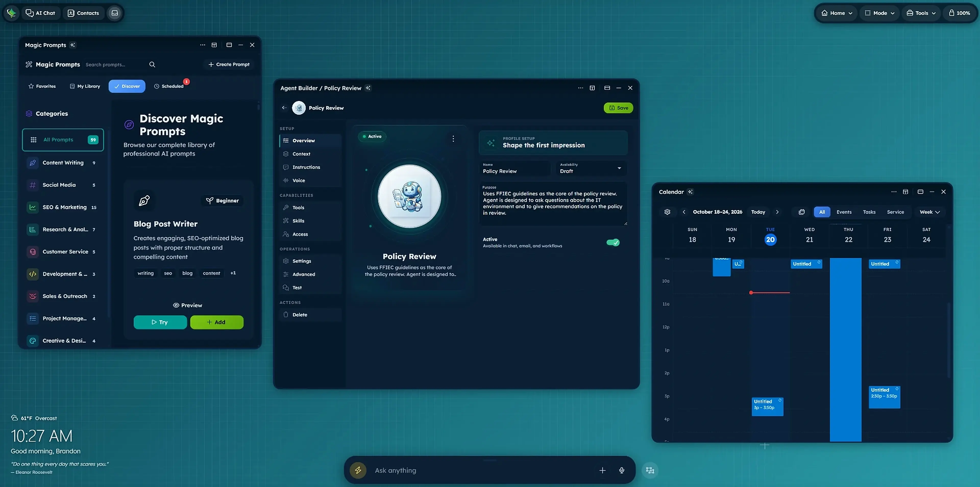
Task: Click the layout icon in the Magic Prompts title bar
Action: click(214, 45)
